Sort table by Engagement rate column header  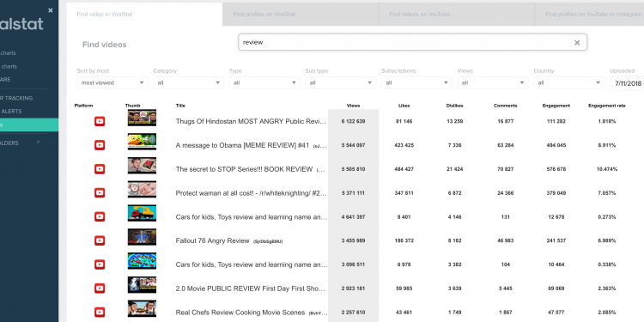click(606, 106)
